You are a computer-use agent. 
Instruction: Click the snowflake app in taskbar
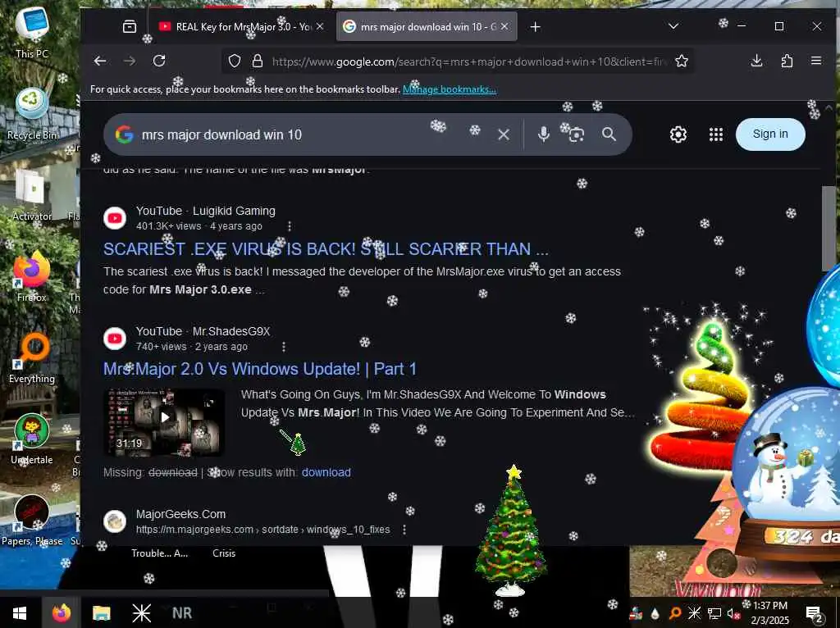(141, 612)
